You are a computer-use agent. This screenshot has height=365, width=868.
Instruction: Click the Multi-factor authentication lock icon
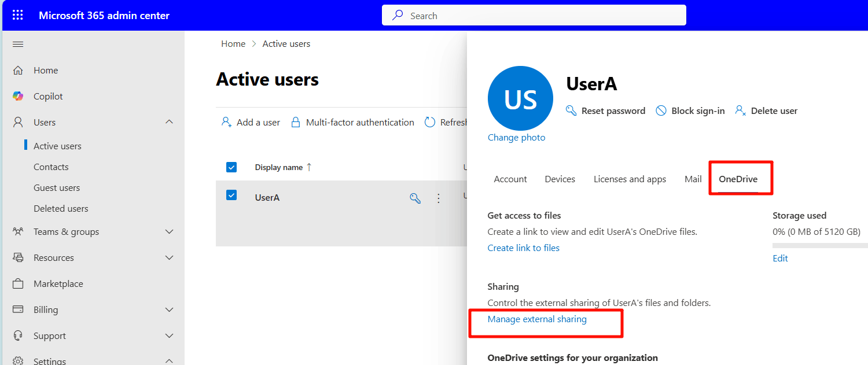(x=296, y=122)
